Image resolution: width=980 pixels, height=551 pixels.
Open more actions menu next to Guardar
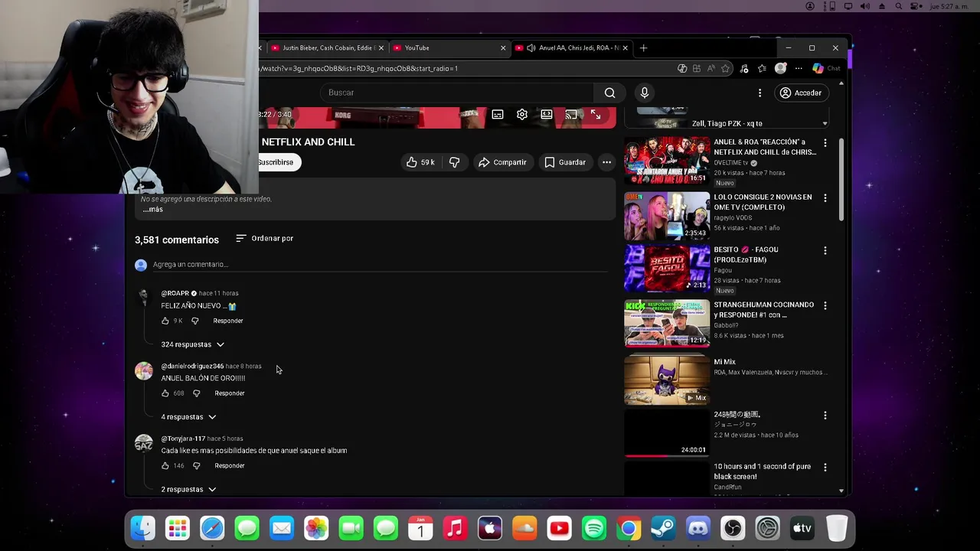(606, 162)
